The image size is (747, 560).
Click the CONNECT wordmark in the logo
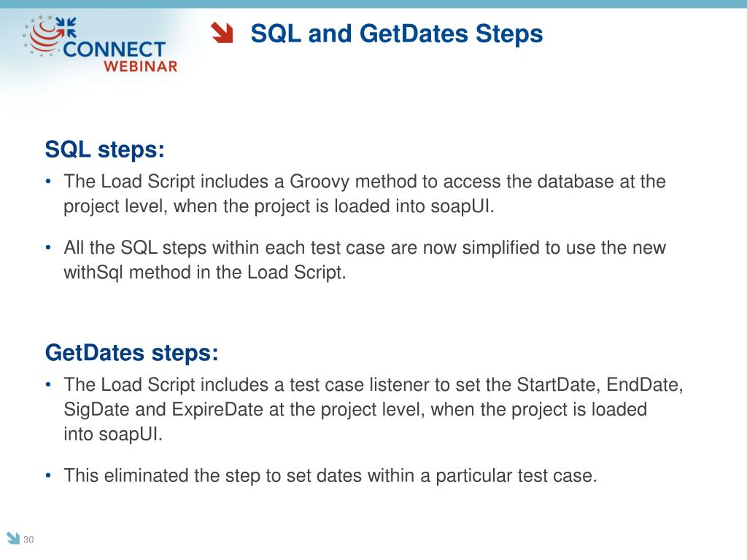[x=115, y=50]
